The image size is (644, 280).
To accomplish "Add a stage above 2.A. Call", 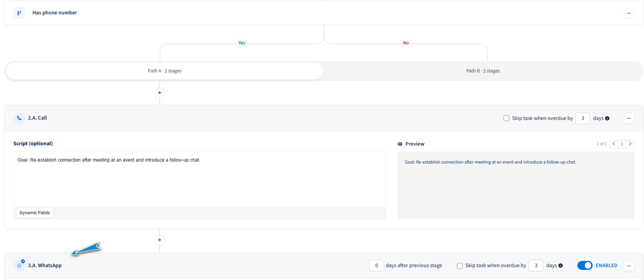I will tap(160, 93).
